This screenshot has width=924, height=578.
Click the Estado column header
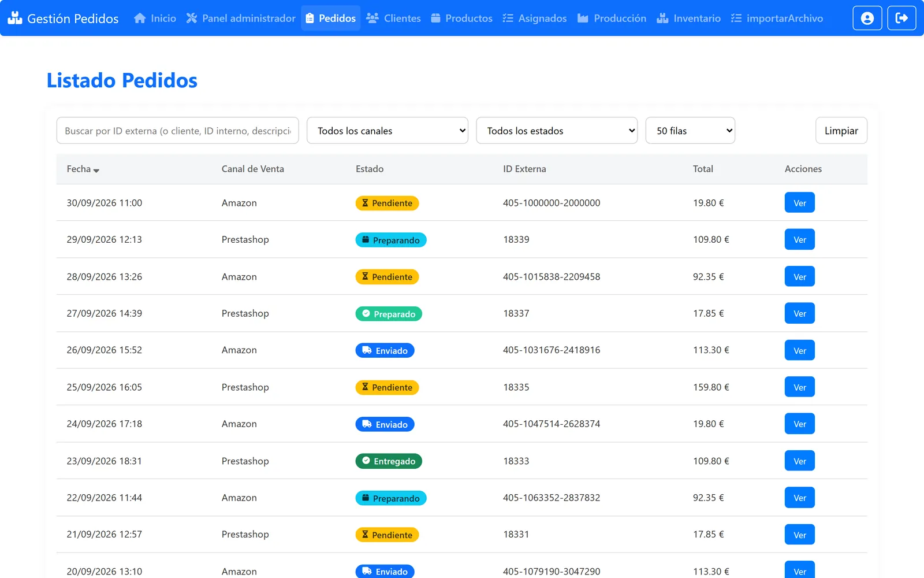[x=370, y=169]
